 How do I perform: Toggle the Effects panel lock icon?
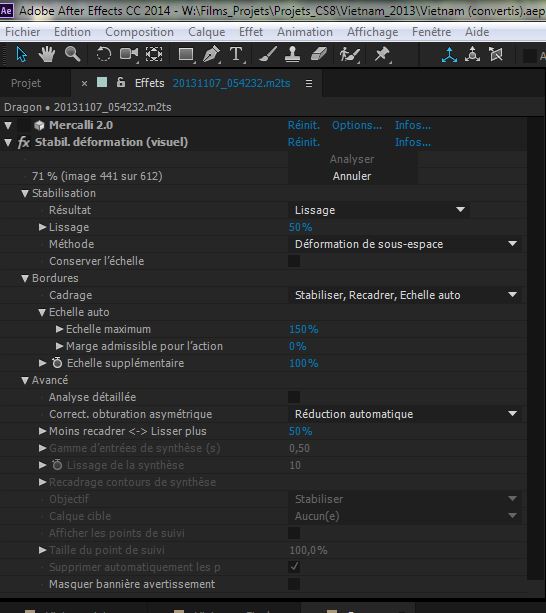click(121, 82)
